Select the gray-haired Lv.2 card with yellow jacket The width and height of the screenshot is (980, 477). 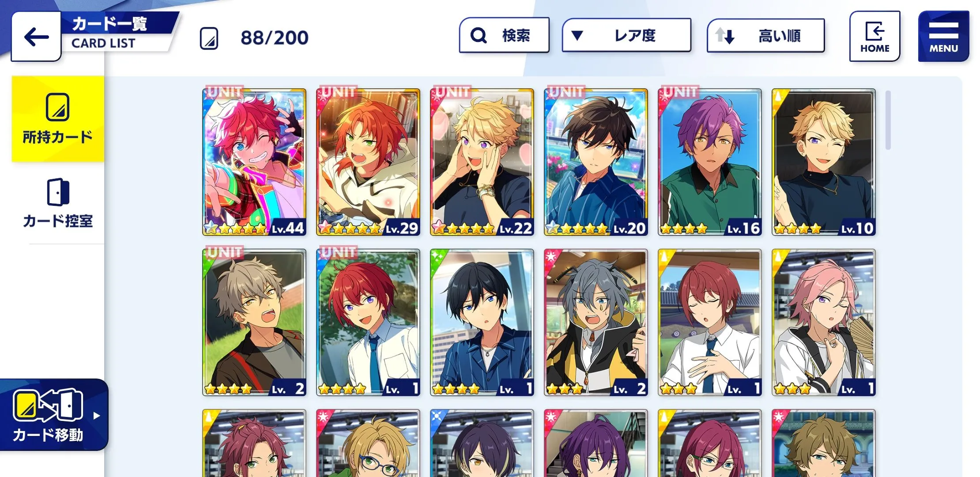[x=596, y=322]
